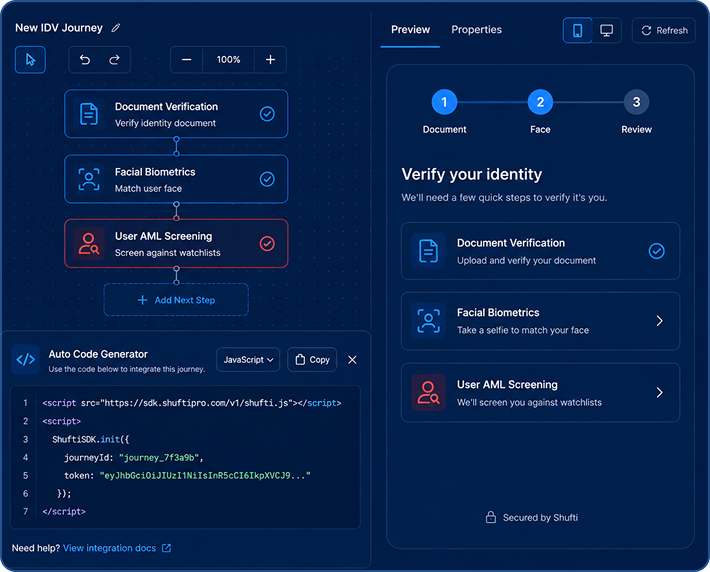Click Facial Biometrics node's face scan icon
This screenshot has height=572, width=710.
(89, 179)
